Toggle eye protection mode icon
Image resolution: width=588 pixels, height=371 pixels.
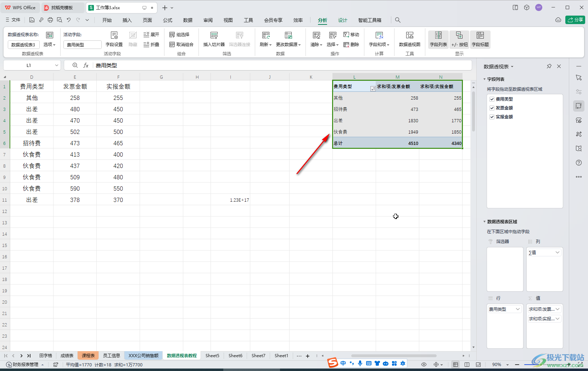tap(424, 365)
